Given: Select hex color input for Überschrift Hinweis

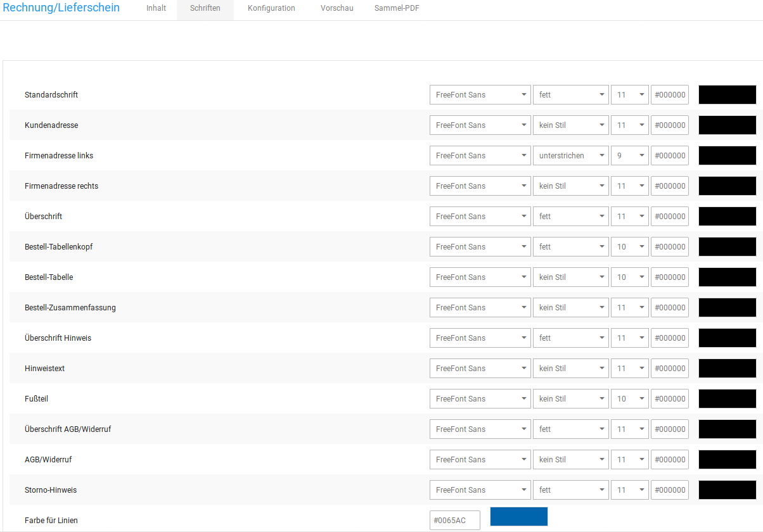Looking at the screenshot, I should click(669, 338).
